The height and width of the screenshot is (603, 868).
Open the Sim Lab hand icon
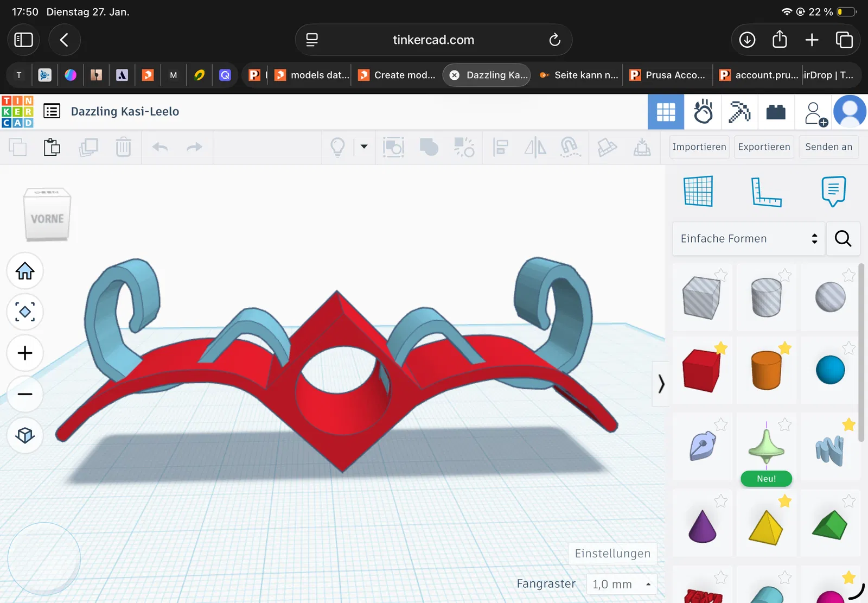pyautogui.click(x=703, y=112)
